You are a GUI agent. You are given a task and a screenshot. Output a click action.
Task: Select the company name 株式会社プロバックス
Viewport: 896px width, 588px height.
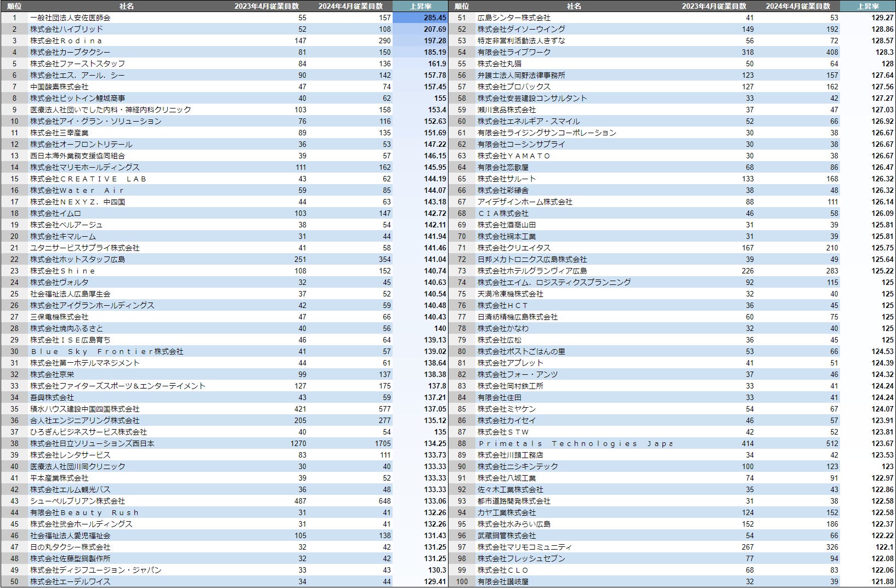pos(514,87)
